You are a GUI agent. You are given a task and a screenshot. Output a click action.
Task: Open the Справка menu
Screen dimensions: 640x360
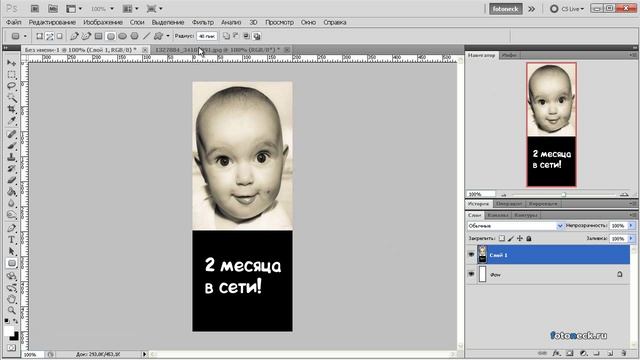335,22
